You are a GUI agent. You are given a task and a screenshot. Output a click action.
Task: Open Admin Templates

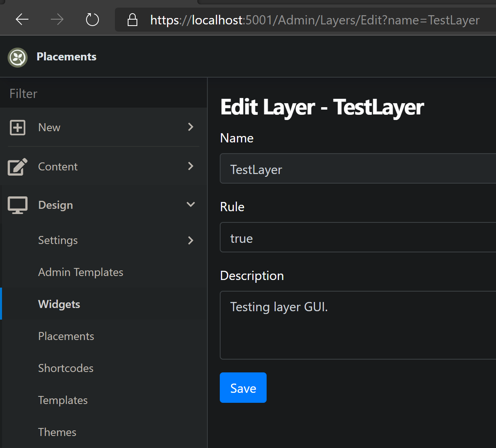click(x=80, y=272)
